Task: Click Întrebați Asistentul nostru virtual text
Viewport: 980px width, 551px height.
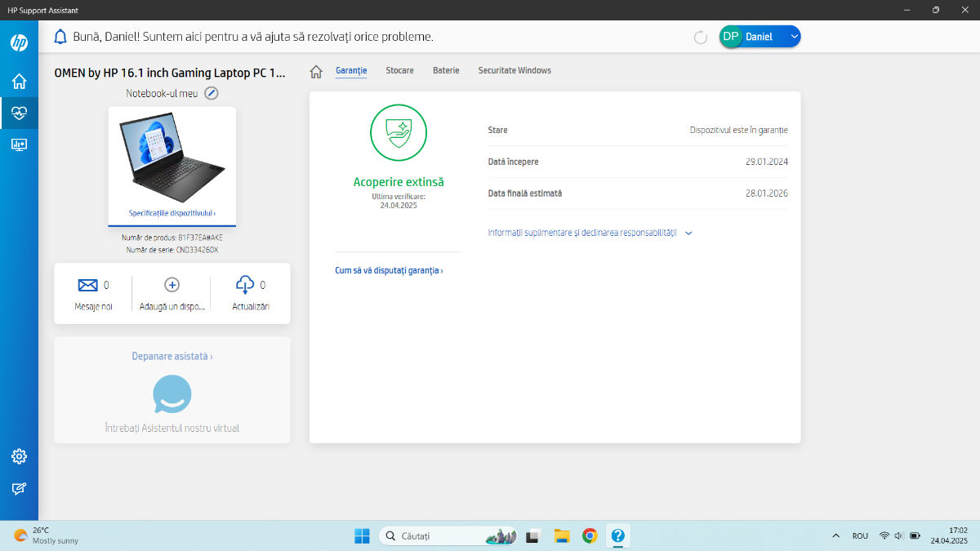Action: 172,428
